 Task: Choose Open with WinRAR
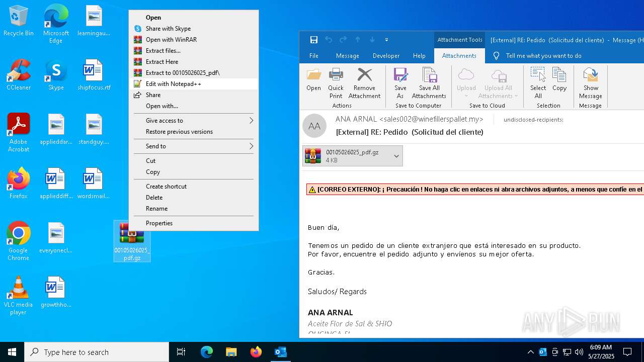tap(194, 40)
